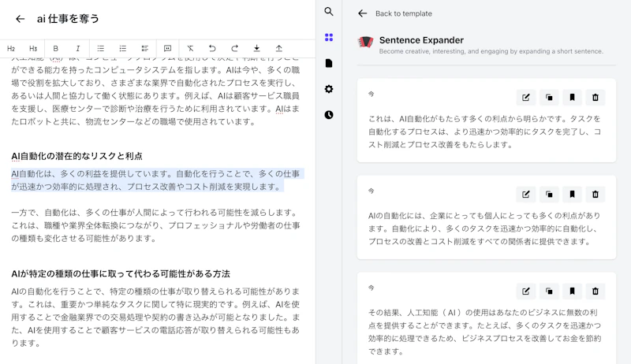Image resolution: width=631 pixels, height=364 pixels.
Task: Click the paragraph ending '物流センターなどの職場で使用されています'
Action: point(155,92)
